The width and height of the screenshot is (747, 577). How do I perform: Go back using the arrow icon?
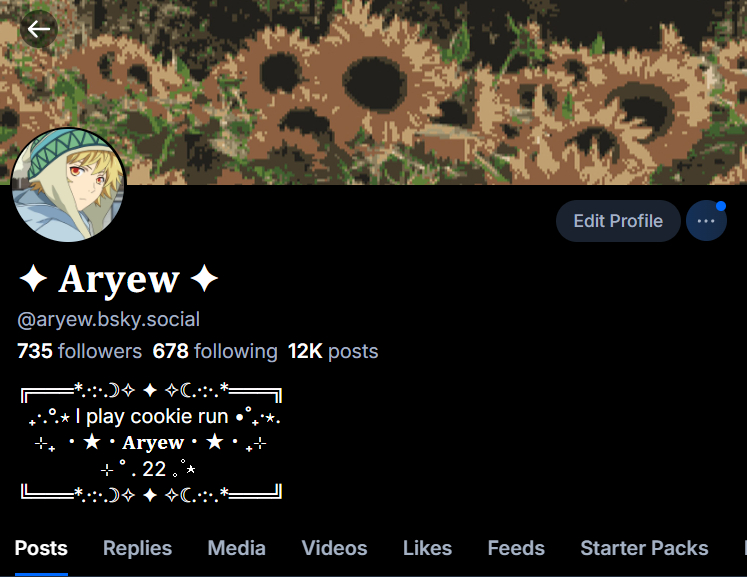39,29
